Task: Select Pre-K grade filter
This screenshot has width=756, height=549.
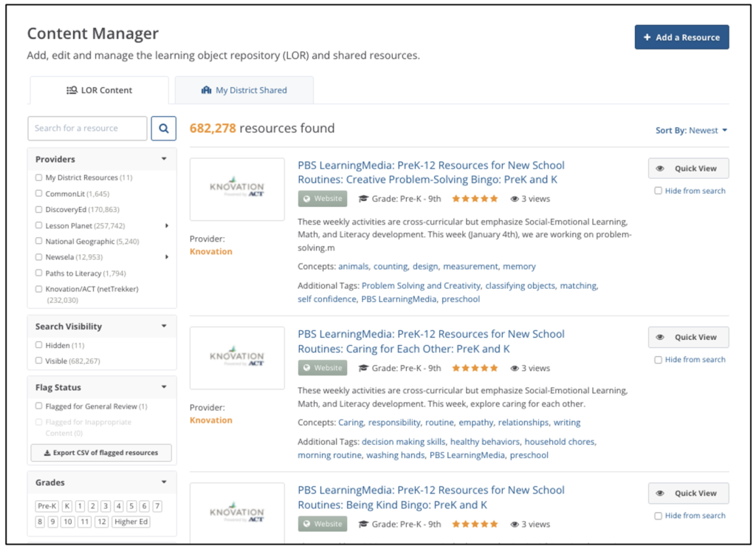Action: pyautogui.click(x=47, y=506)
